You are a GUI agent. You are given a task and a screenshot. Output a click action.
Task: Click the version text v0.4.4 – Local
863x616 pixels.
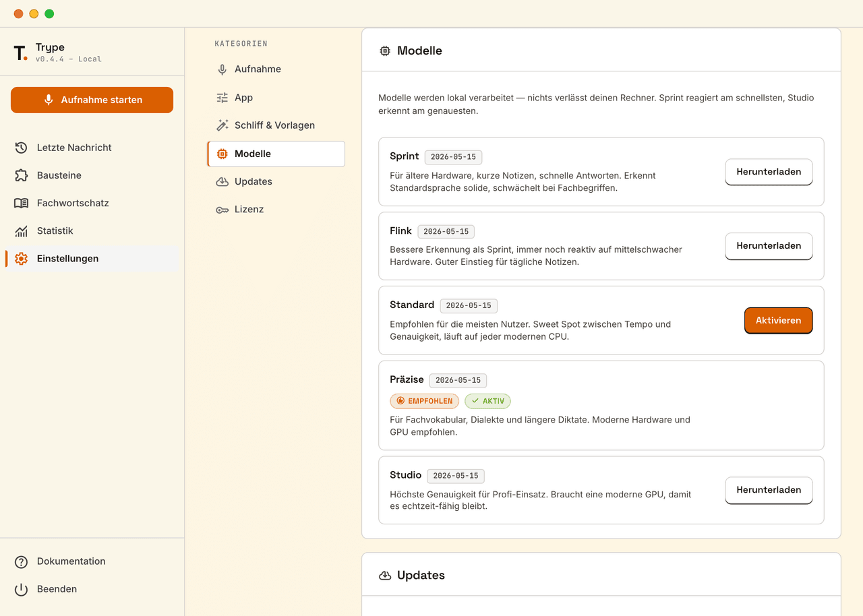(x=69, y=59)
